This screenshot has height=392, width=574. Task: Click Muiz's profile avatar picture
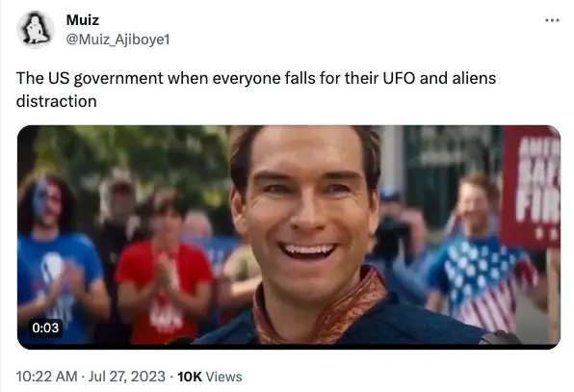click(x=36, y=29)
